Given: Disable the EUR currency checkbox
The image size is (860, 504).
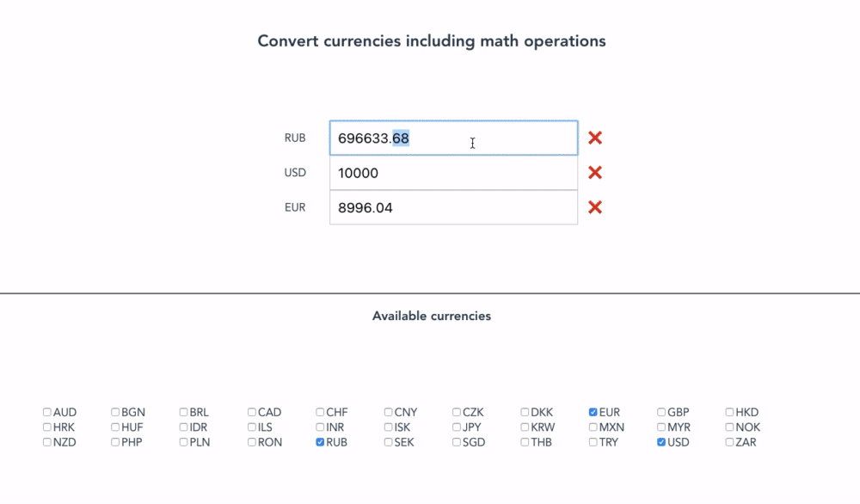Looking at the screenshot, I should (593, 411).
